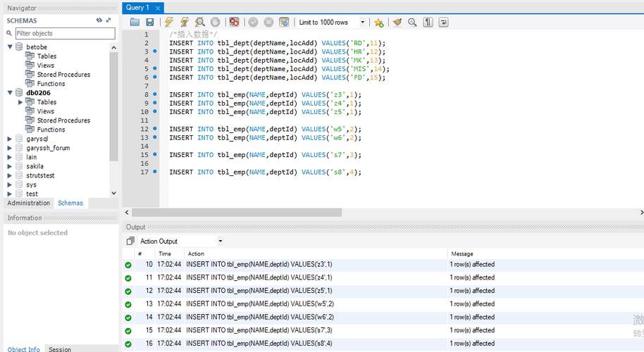Viewport: 644px width, 352px height.
Task: Commit the transaction with the checkmark icon
Action: pos(253,22)
